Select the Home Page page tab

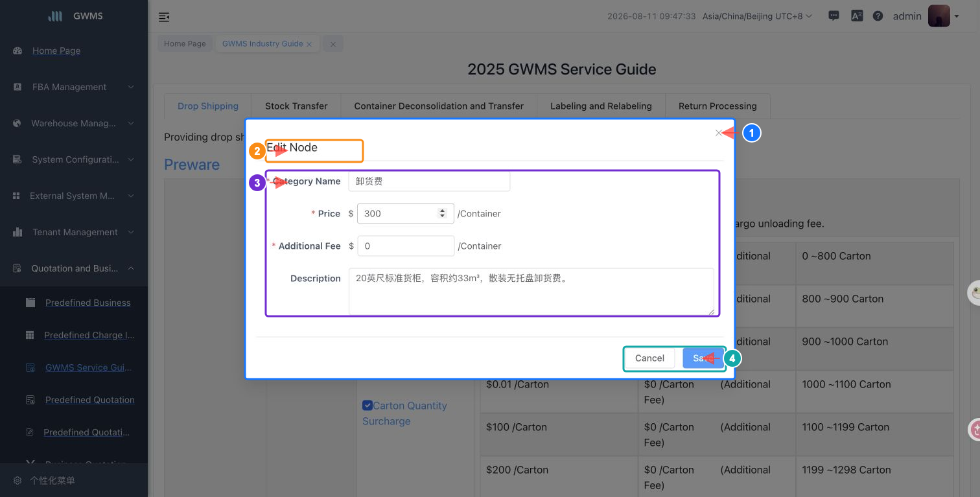coord(185,44)
